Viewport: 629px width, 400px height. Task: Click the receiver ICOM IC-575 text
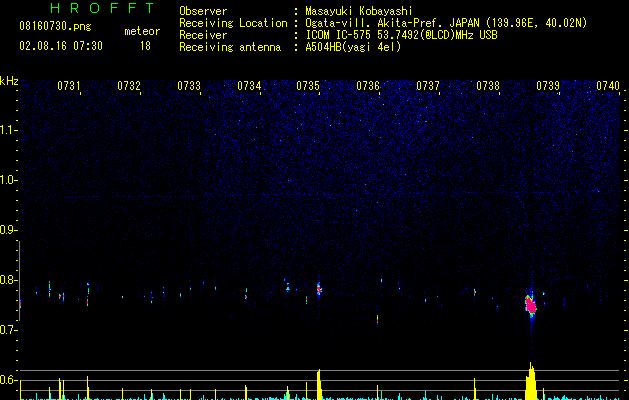point(401,35)
